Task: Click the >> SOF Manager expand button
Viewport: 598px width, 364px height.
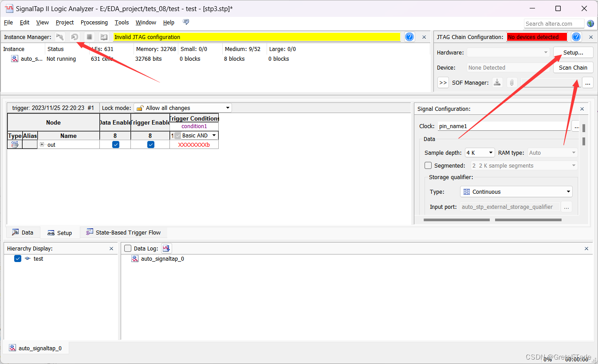Action: tap(443, 82)
